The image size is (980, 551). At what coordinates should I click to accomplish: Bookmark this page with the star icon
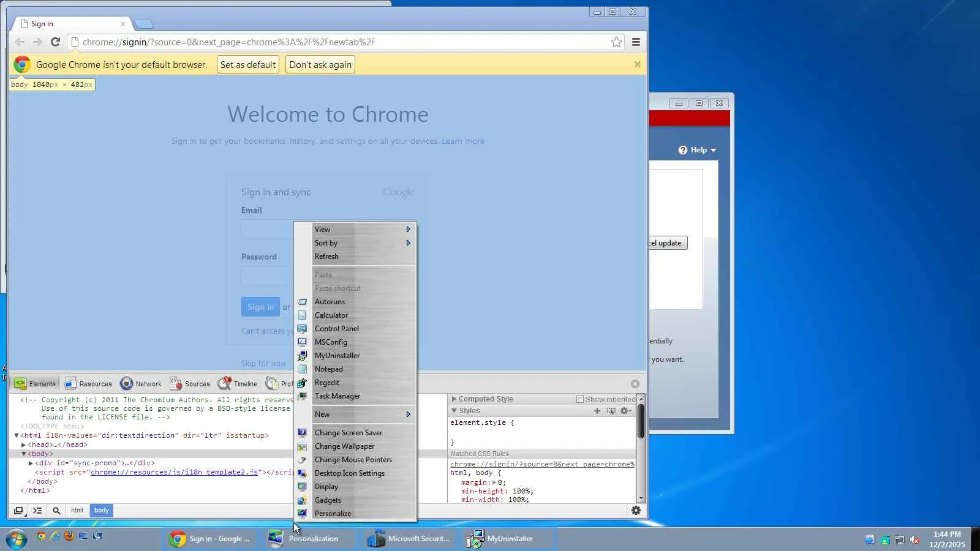616,42
